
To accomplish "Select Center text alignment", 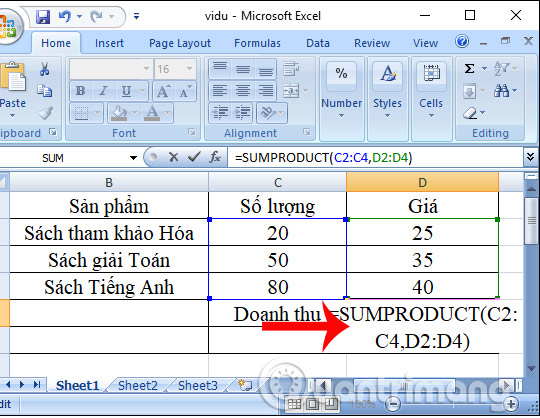I will 243,91.
